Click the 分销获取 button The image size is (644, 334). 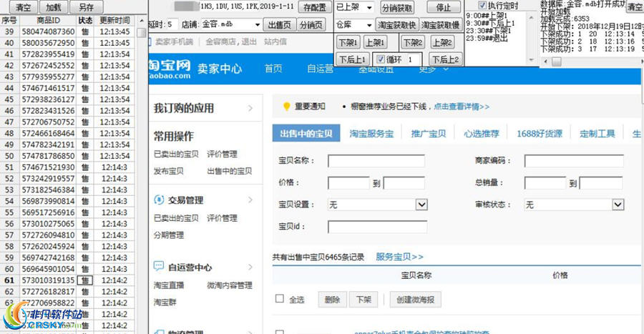point(396,7)
